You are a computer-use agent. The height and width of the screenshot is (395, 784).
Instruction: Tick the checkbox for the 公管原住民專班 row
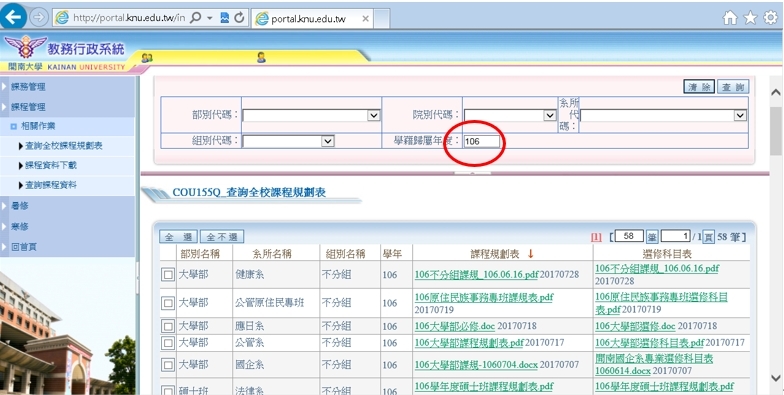168,303
